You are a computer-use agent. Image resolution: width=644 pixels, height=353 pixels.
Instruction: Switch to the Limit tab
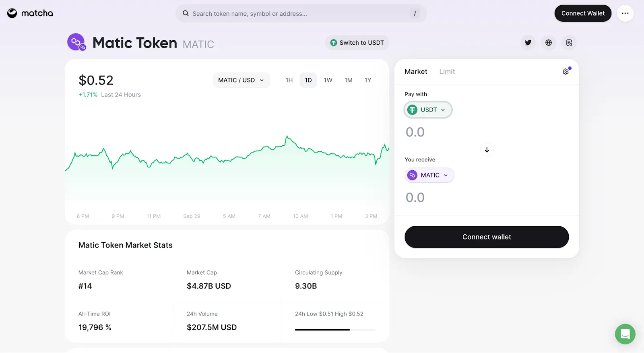pos(447,72)
